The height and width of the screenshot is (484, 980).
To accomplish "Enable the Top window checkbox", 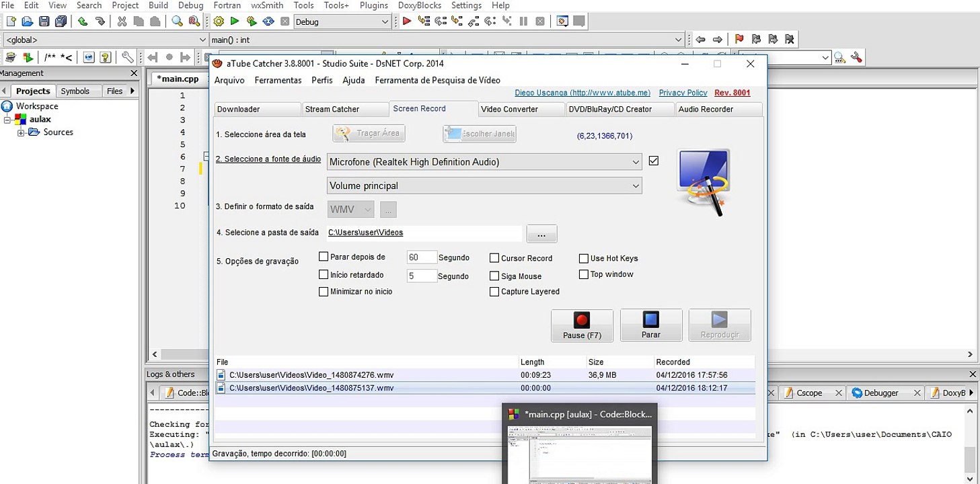I will [x=584, y=274].
